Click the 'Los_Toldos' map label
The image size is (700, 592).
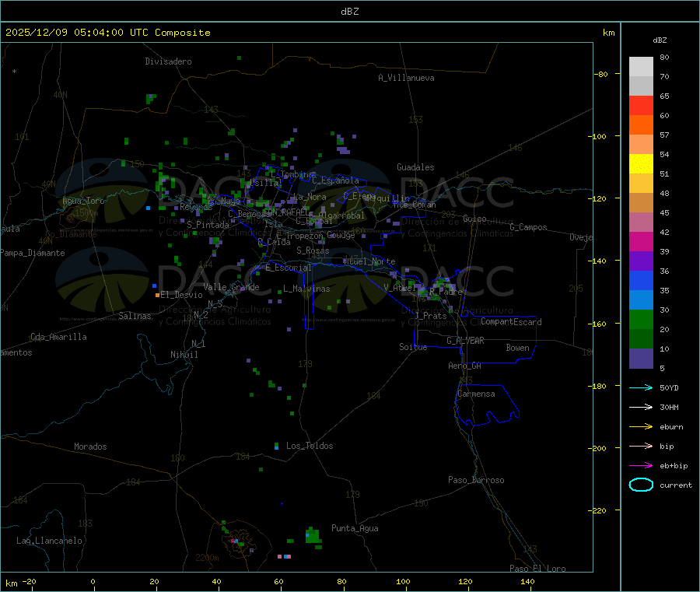pos(310,446)
